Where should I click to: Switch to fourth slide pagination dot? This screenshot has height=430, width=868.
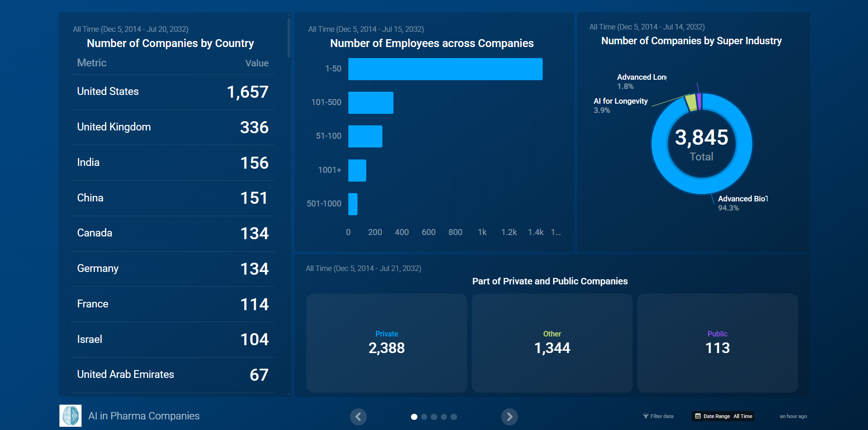pyautogui.click(x=444, y=417)
